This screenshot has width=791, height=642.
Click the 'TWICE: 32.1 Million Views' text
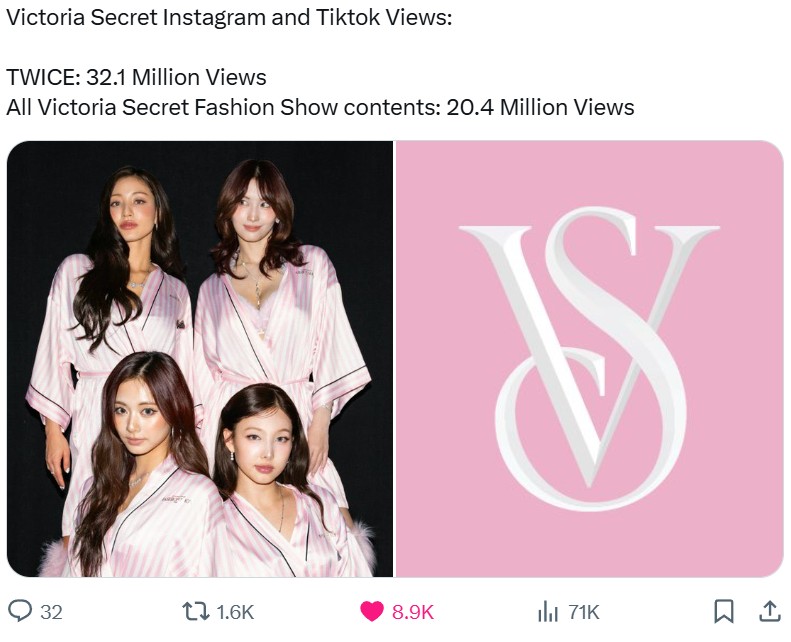coord(136,77)
